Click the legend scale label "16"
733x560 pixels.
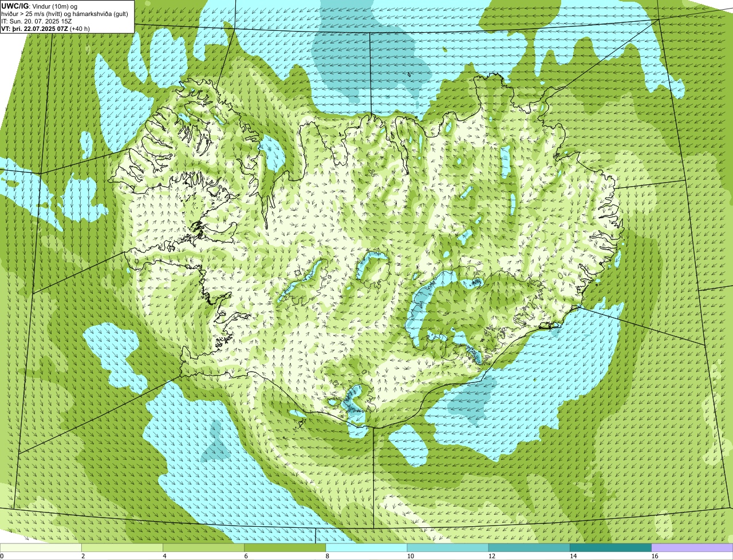[x=655, y=556]
